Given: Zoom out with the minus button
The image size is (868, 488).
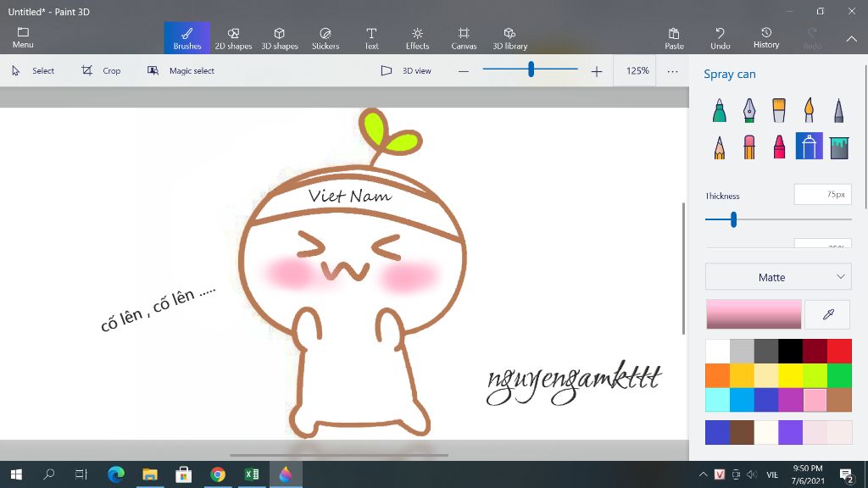Looking at the screenshot, I should (464, 71).
